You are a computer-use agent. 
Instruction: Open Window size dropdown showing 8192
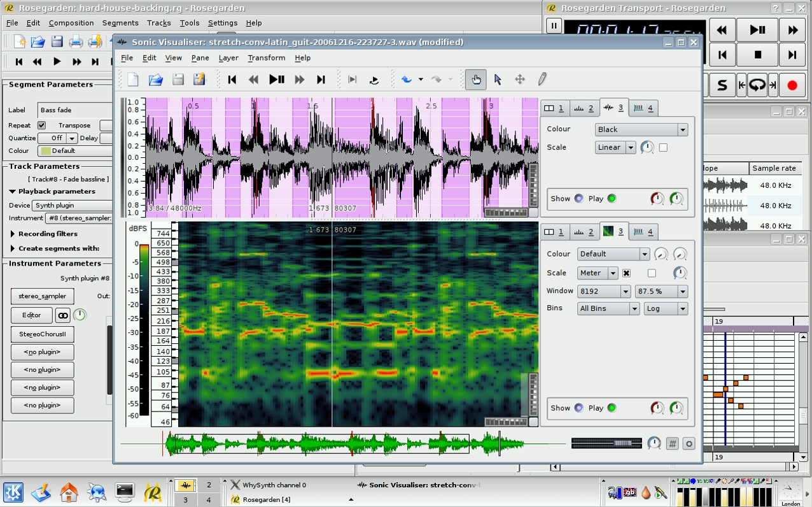click(x=604, y=291)
